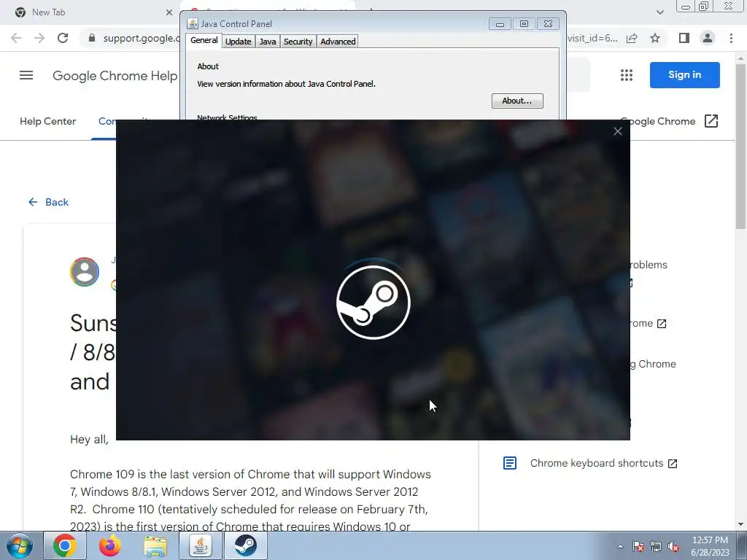Open the Chrome keyboard shortcuts link
Screen dimensions: 747x560
click(x=597, y=463)
